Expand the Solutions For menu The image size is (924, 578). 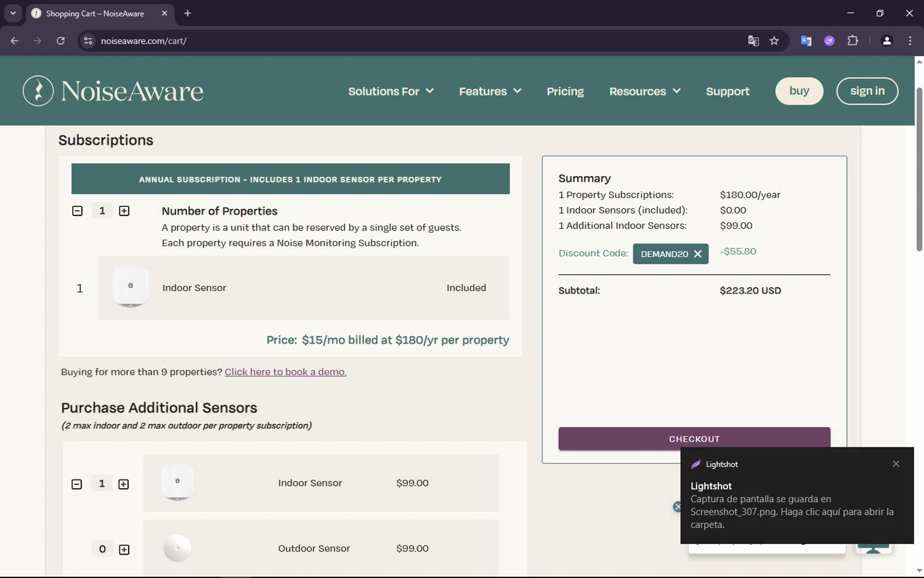pyautogui.click(x=391, y=91)
